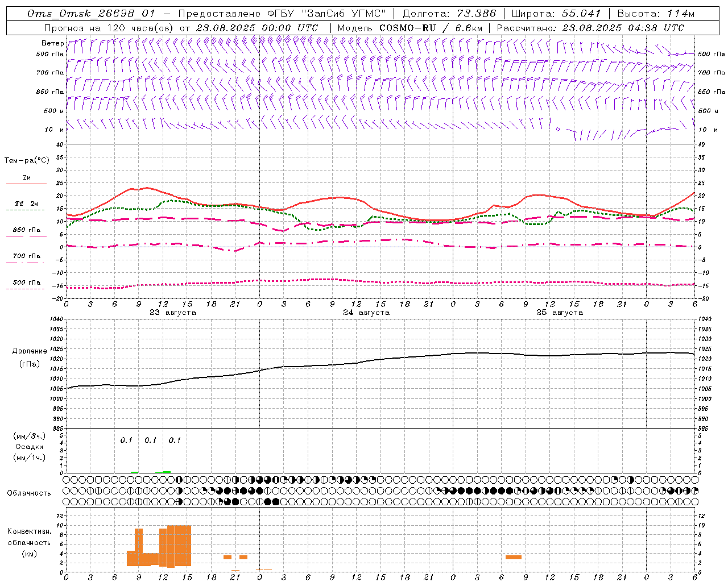This screenshot has height=582, width=728.
Task: Click the (гПа) unit under Давление
Action: point(30,364)
